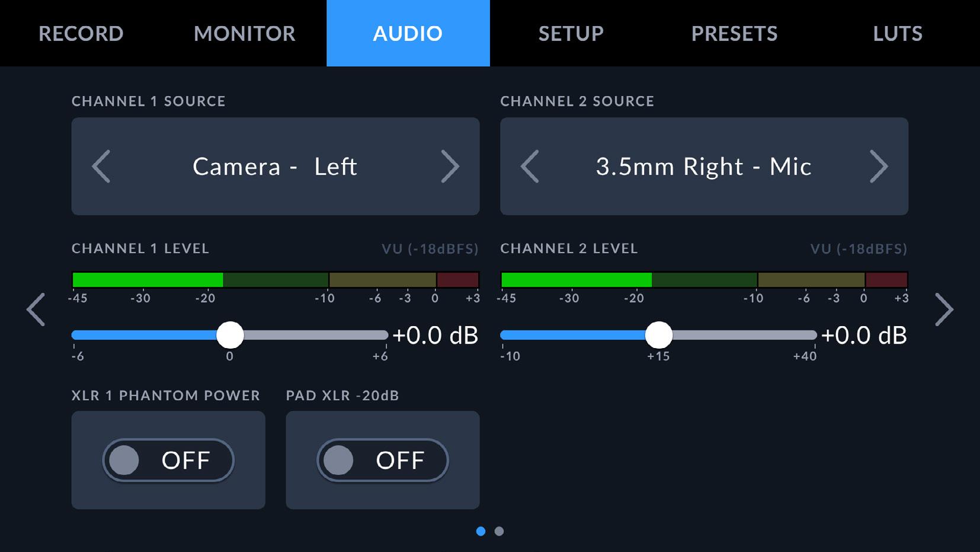Go to previous audio settings page arrow

click(x=36, y=309)
